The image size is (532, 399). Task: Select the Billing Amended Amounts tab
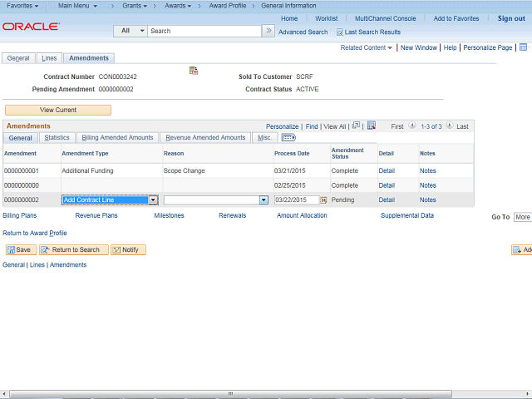(117, 138)
